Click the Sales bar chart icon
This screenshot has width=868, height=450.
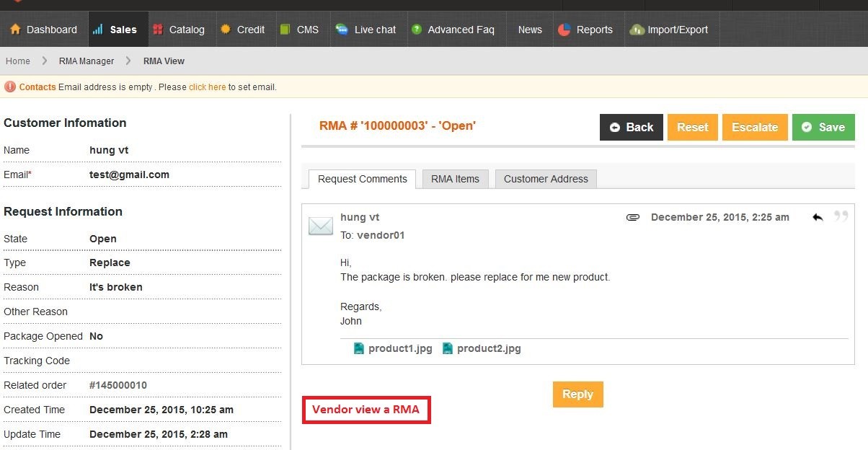(x=97, y=30)
